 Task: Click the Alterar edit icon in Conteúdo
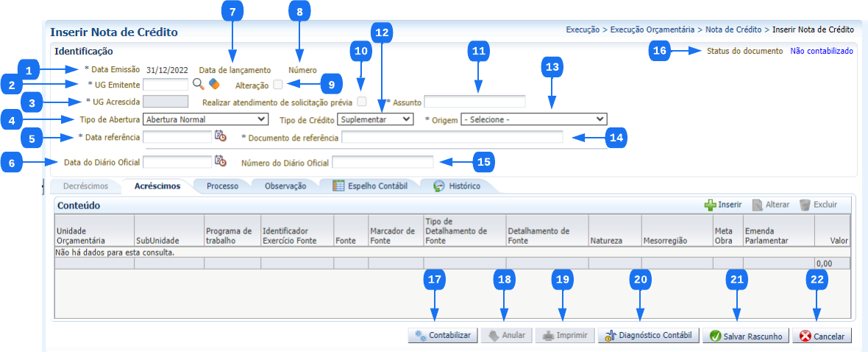tap(757, 205)
